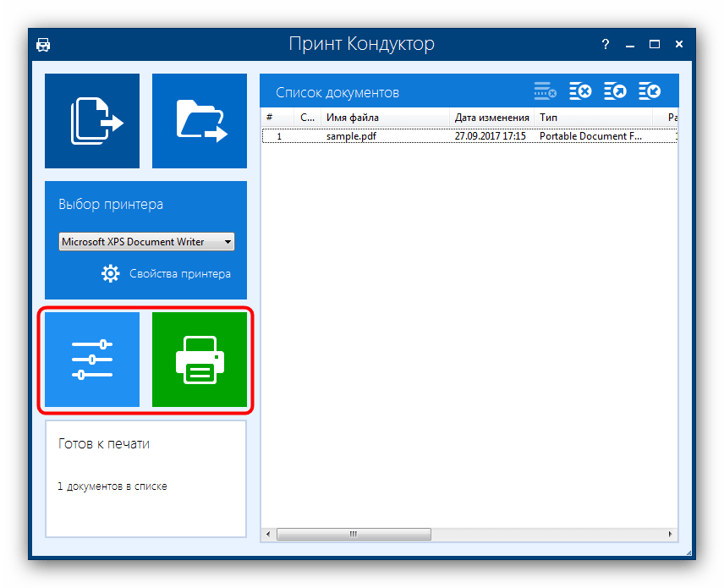Click clear document list icon

(x=580, y=91)
